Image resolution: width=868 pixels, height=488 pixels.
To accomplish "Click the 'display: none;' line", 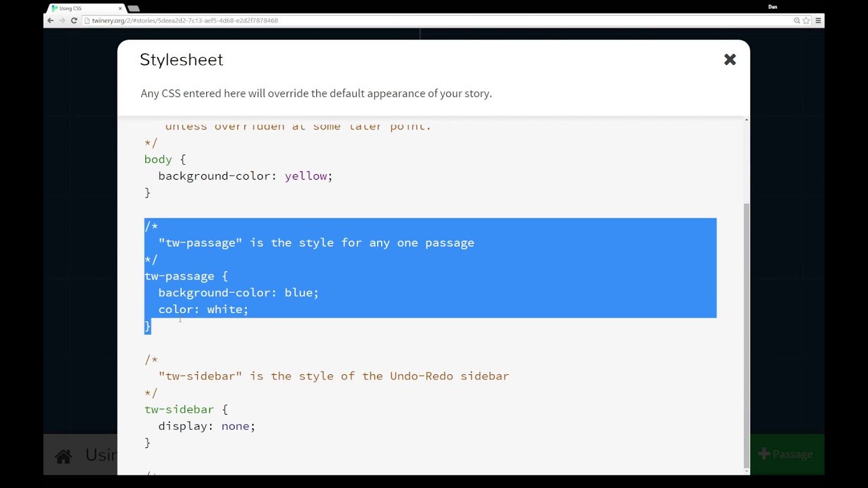I will click(207, 426).
